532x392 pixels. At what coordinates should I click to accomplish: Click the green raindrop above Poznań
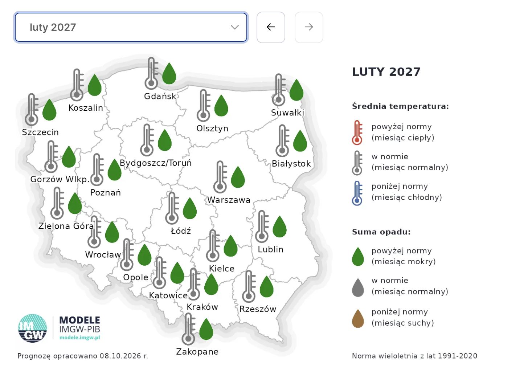[x=115, y=170]
